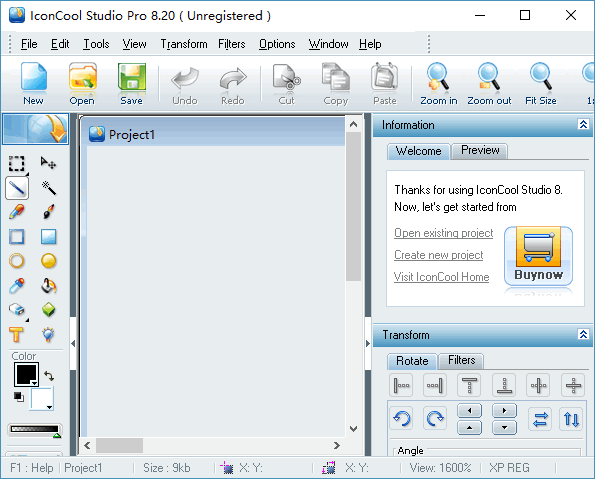Click the Create new project link

439,255
